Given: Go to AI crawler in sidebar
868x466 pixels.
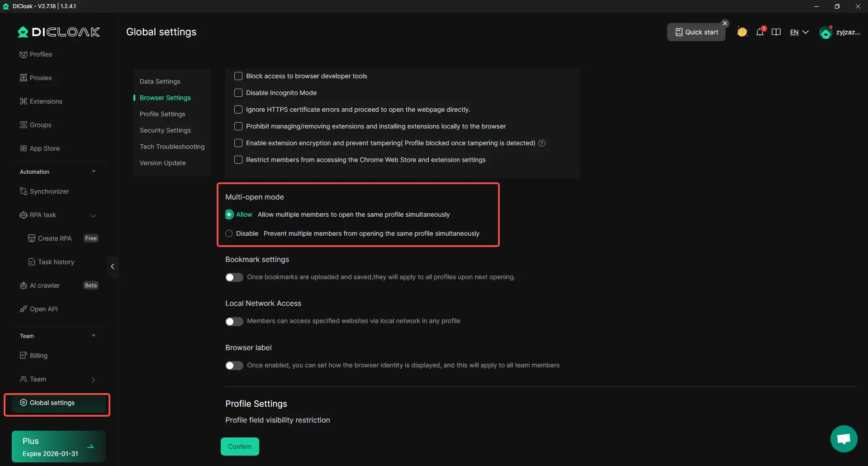Looking at the screenshot, I should point(44,285).
